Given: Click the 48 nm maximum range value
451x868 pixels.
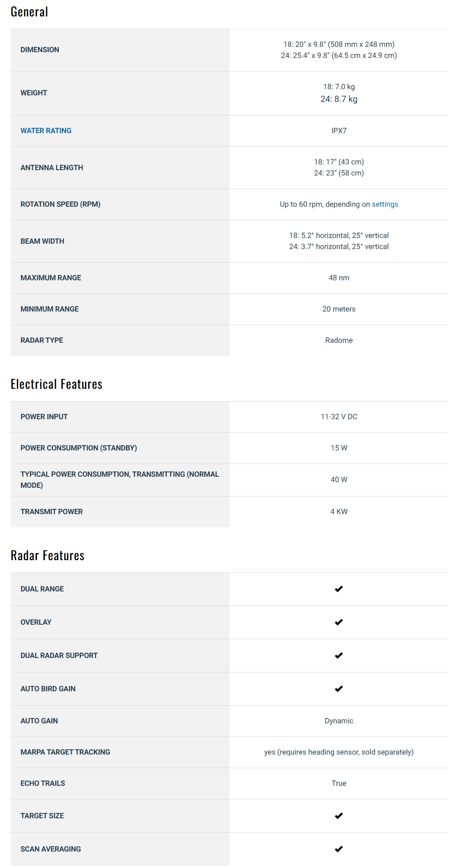Looking at the screenshot, I should click(x=339, y=278).
